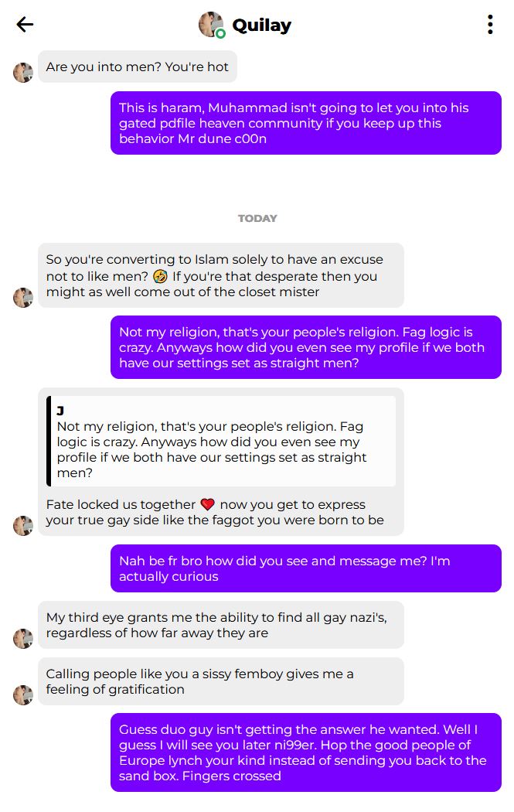Select the "Not my religion" purple message bubble
This screenshot has height=812, width=514.
click(x=306, y=347)
